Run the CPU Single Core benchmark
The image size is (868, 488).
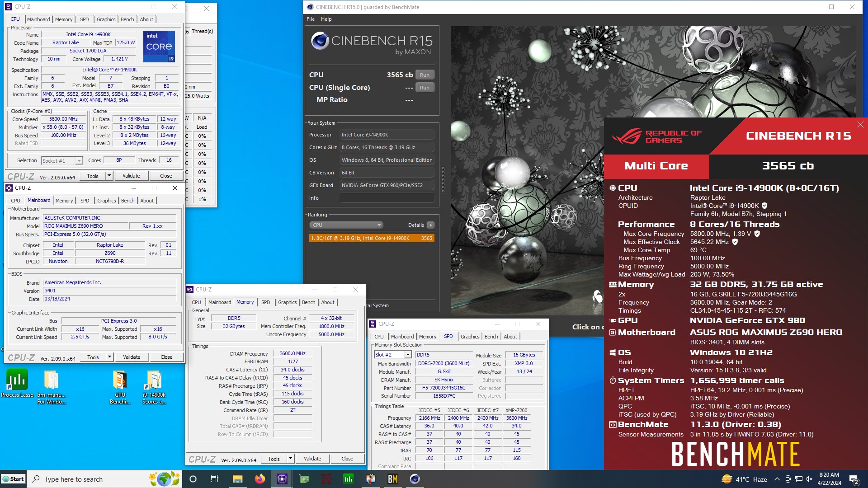(x=425, y=88)
